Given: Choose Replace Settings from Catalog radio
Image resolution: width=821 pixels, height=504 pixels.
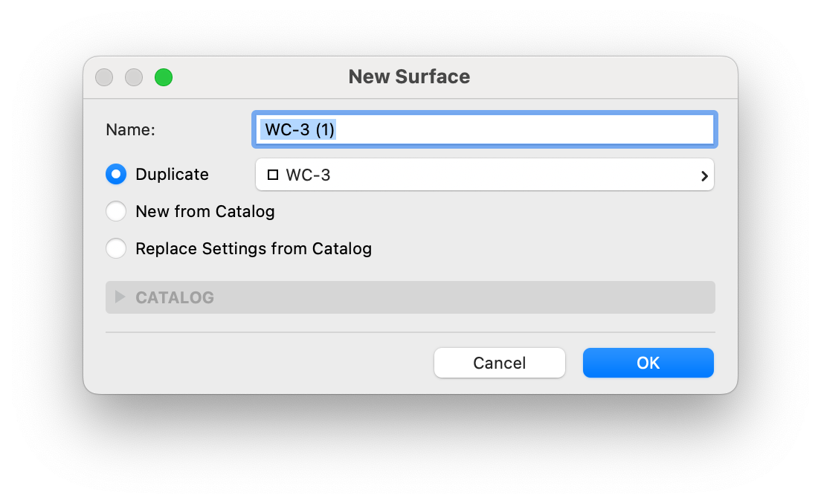Looking at the screenshot, I should tap(116, 249).
